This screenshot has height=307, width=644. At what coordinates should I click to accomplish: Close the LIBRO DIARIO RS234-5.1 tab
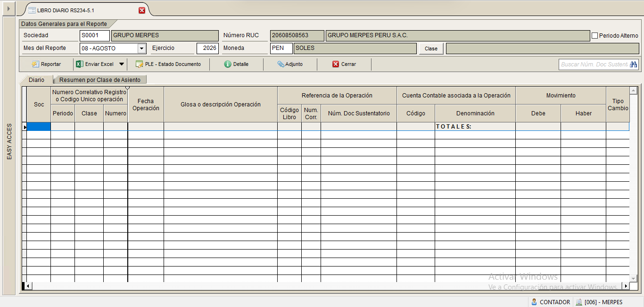(x=142, y=10)
